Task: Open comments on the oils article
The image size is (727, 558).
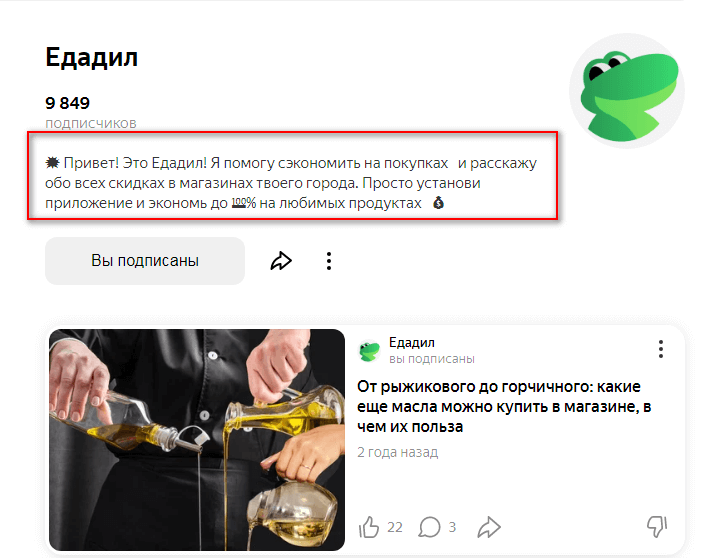Action: pyautogui.click(x=429, y=527)
